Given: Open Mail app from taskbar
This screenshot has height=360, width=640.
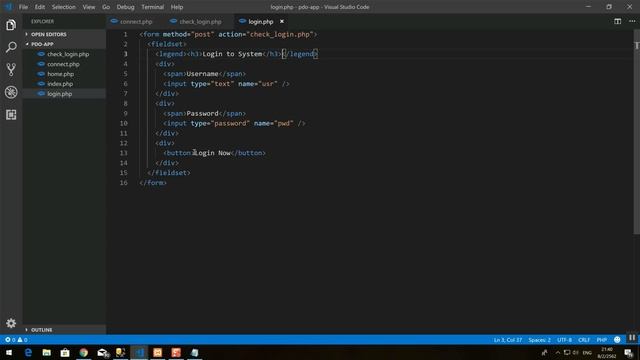Looking at the screenshot, I should pos(102,353).
